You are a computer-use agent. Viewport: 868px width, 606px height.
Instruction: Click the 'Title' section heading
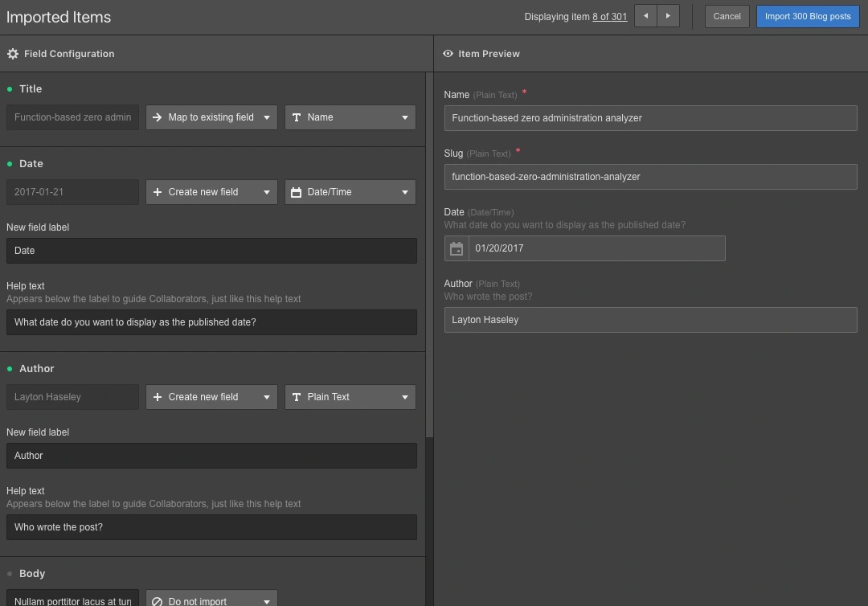[x=31, y=89]
